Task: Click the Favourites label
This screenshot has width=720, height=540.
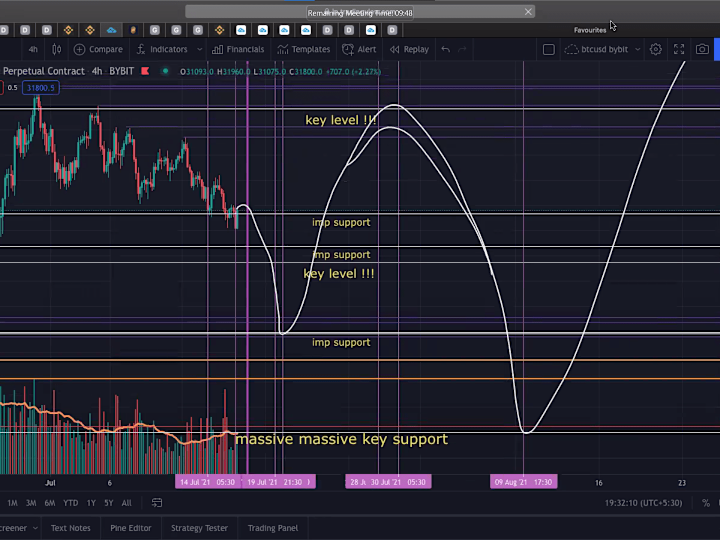Action: click(x=590, y=30)
